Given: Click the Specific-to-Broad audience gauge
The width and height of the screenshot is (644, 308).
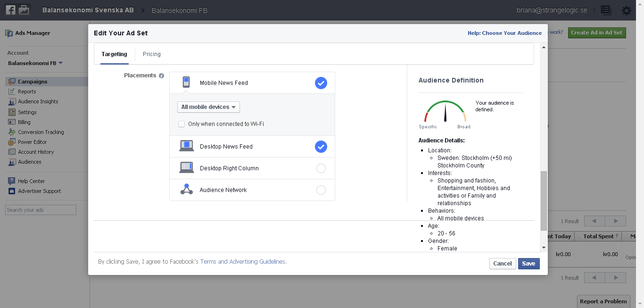Looking at the screenshot, I should [x=445, y=112].
